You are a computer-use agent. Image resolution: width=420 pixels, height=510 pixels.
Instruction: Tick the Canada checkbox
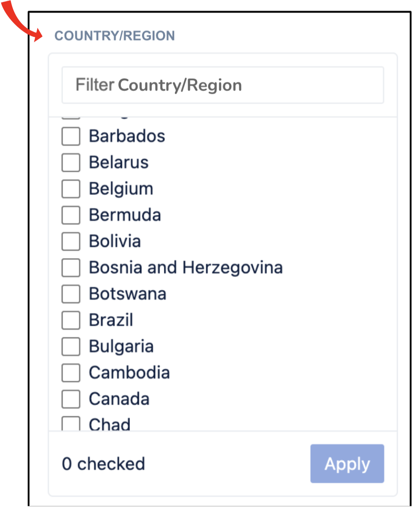click(71, 399)
